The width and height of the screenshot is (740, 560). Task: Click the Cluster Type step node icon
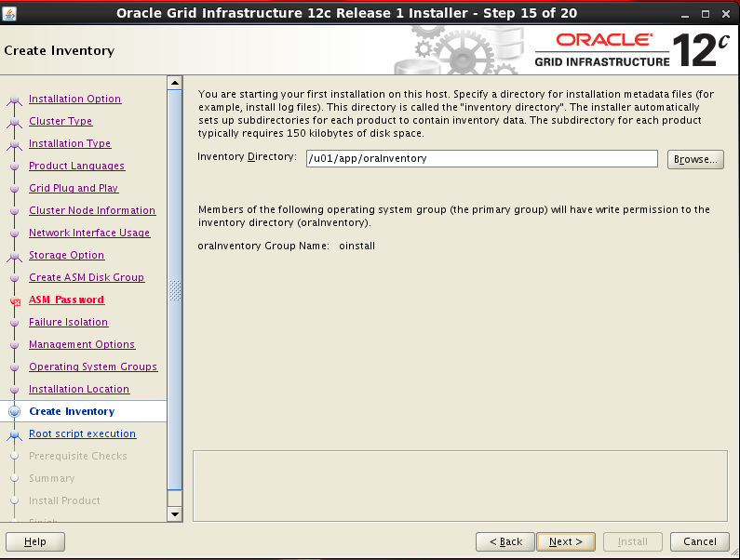pyautogui.click(x=15, y=122)
